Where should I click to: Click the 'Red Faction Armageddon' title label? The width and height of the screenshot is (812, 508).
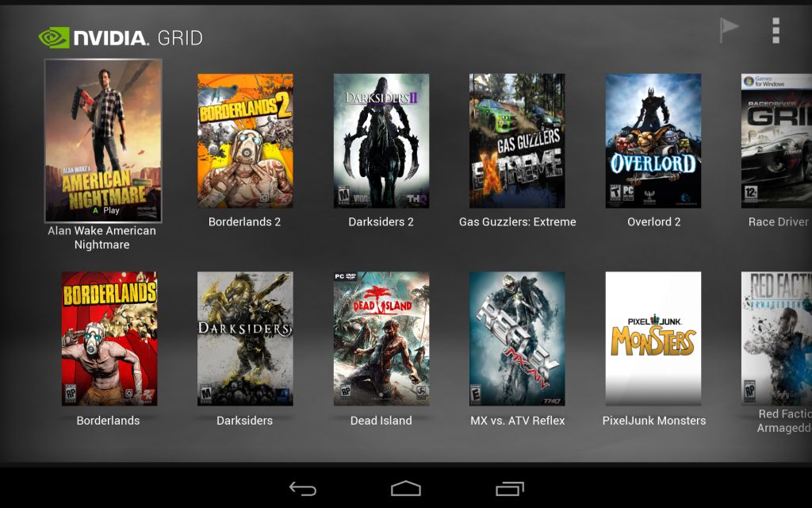click(x=784, y=421)
